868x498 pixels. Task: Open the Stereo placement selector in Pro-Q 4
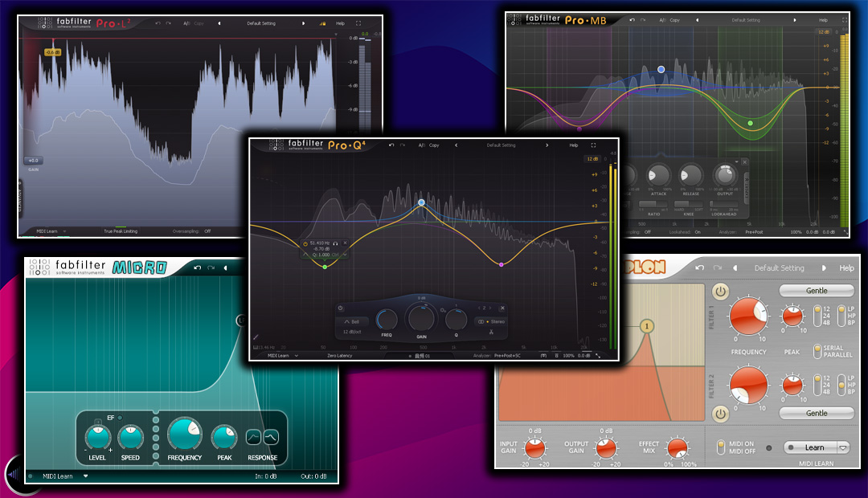pos(492,321)
